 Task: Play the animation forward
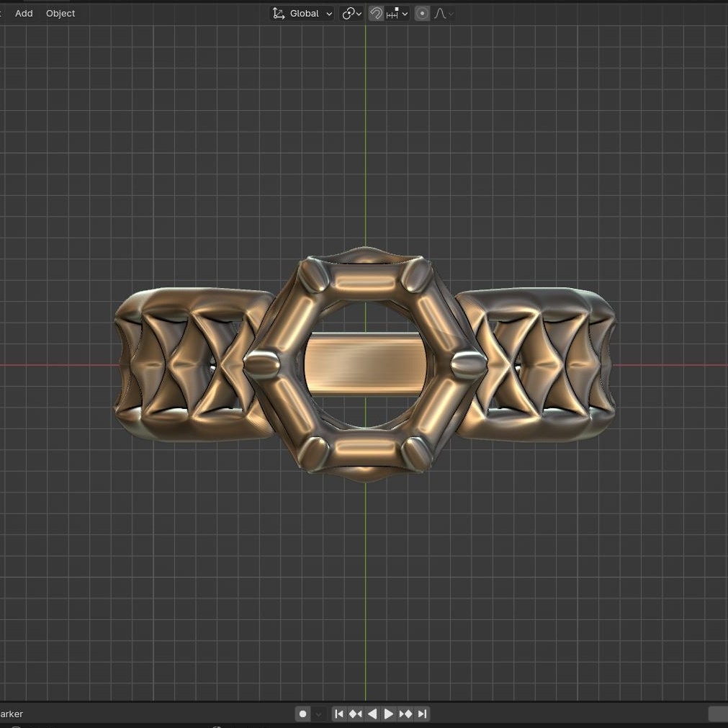pos(389,714)
